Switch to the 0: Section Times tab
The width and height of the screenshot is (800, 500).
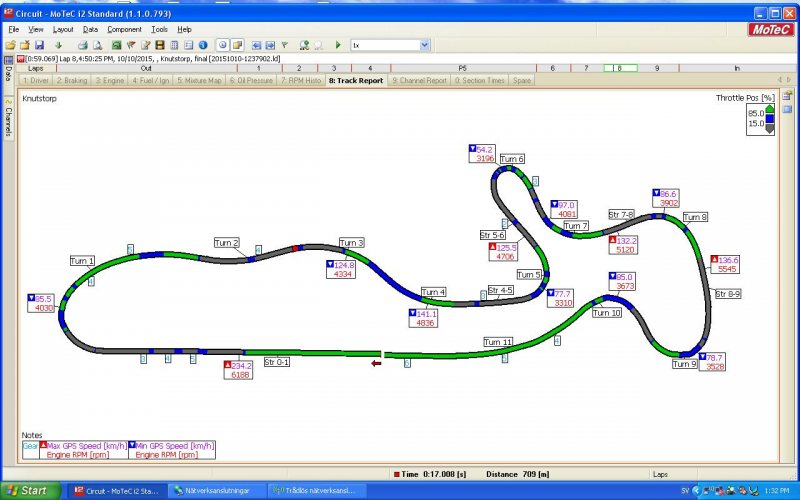pos(479,80)
